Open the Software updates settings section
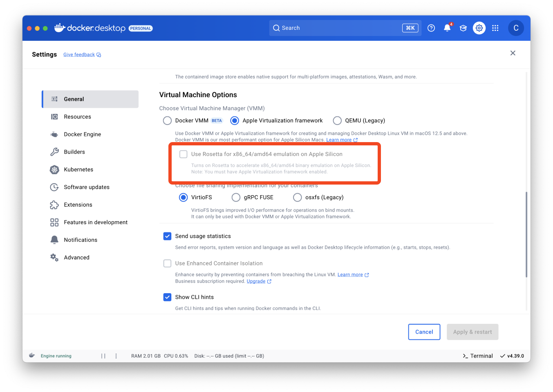 [90, 187]
